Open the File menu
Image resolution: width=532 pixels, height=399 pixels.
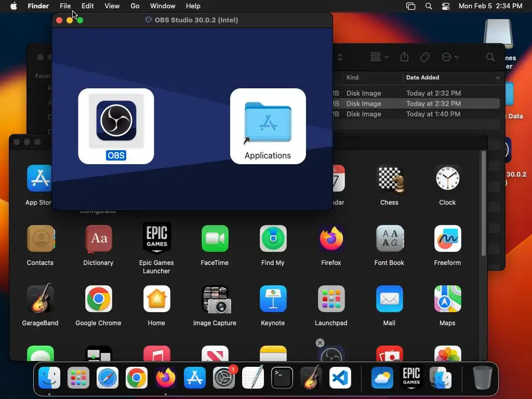(x=65, y=6)
